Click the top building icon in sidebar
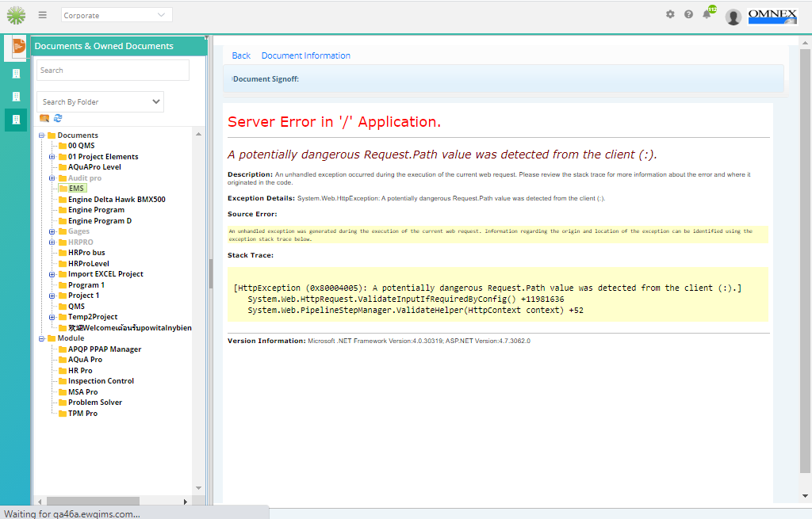 coord(16,74)
